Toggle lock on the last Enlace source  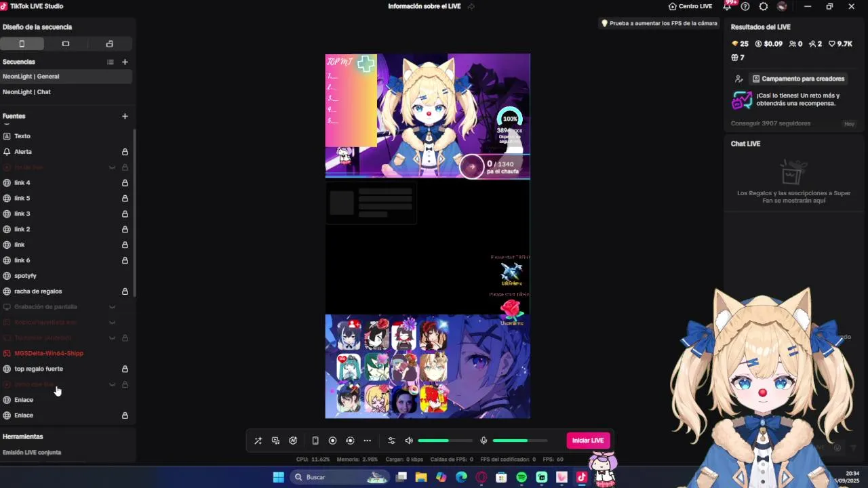(125, 415)
